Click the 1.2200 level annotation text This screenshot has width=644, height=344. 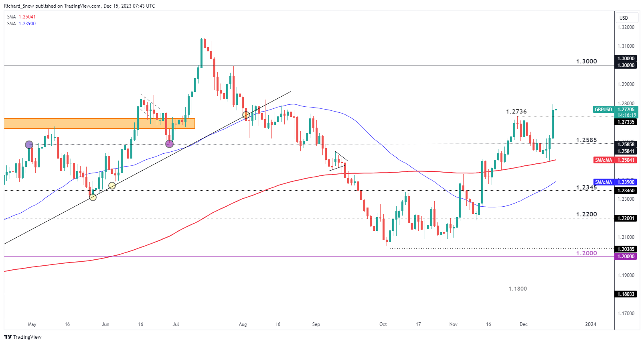586,214
